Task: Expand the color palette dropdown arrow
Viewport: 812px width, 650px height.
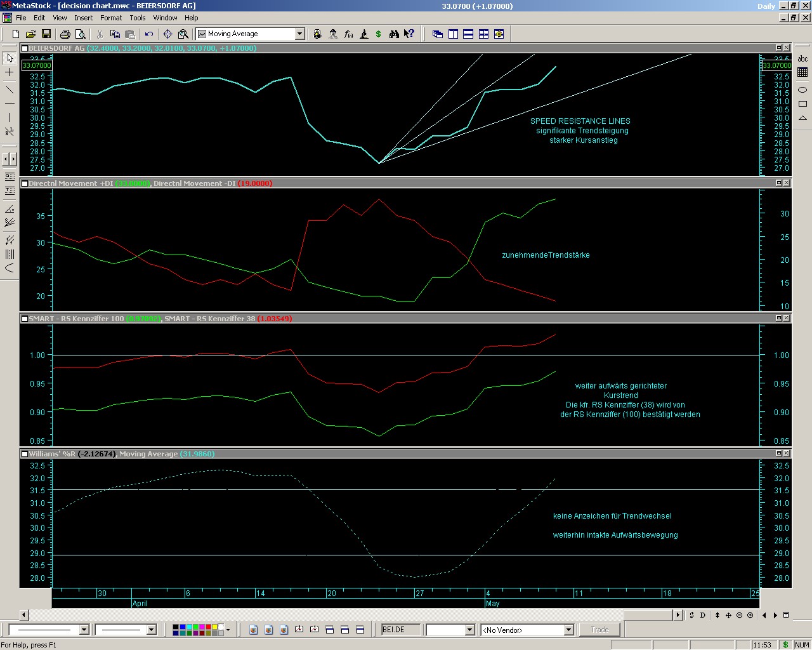Action: click(228, 630)
